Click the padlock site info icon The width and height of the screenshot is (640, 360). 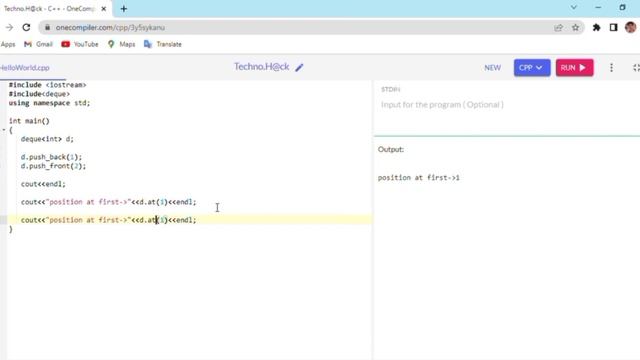47,27
